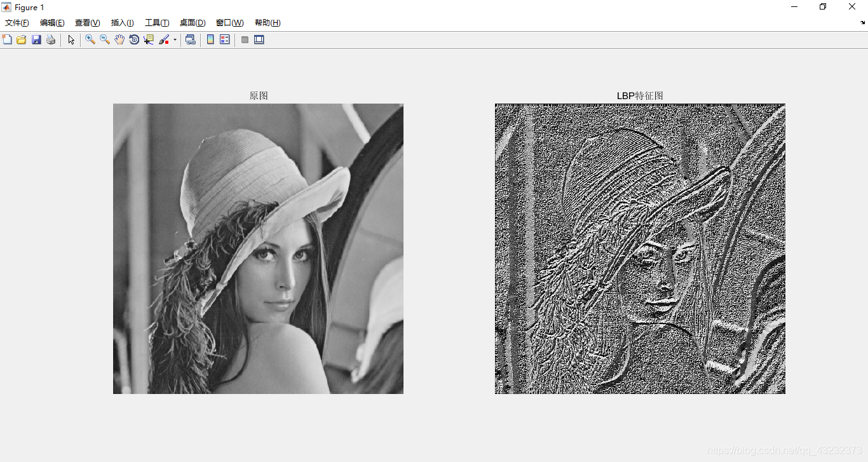Click the dock arrow at the menu bar's right end

[863, 22]
